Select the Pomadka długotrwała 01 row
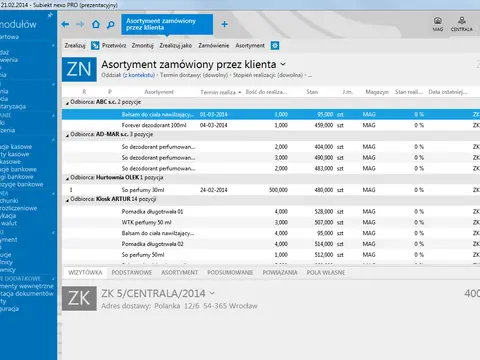This screenshot has width=480, height=360. (271, 212)
